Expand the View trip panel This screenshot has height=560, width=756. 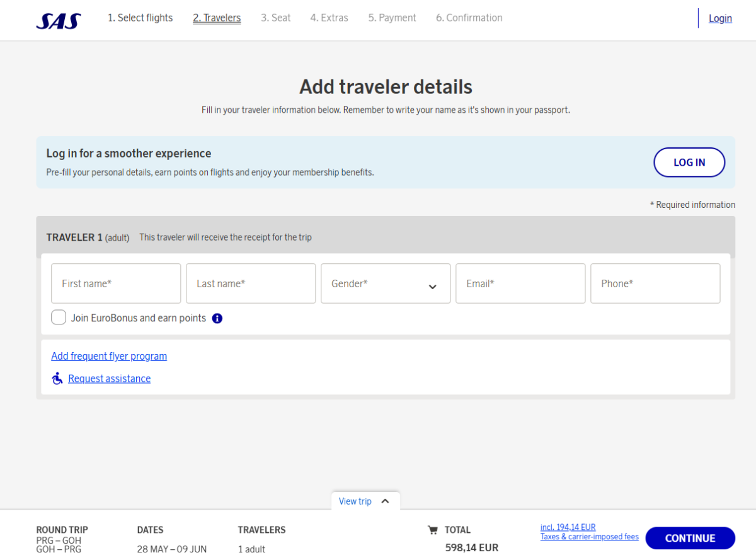click(x=356, y=501)
